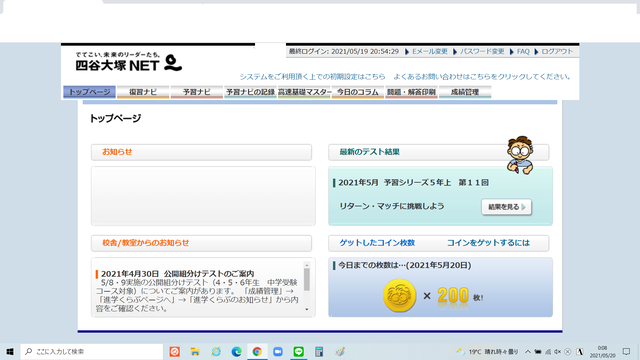640x360 pixels.
Task: Click the 最新のテスト結果 header
Action: tap(439, 152)
